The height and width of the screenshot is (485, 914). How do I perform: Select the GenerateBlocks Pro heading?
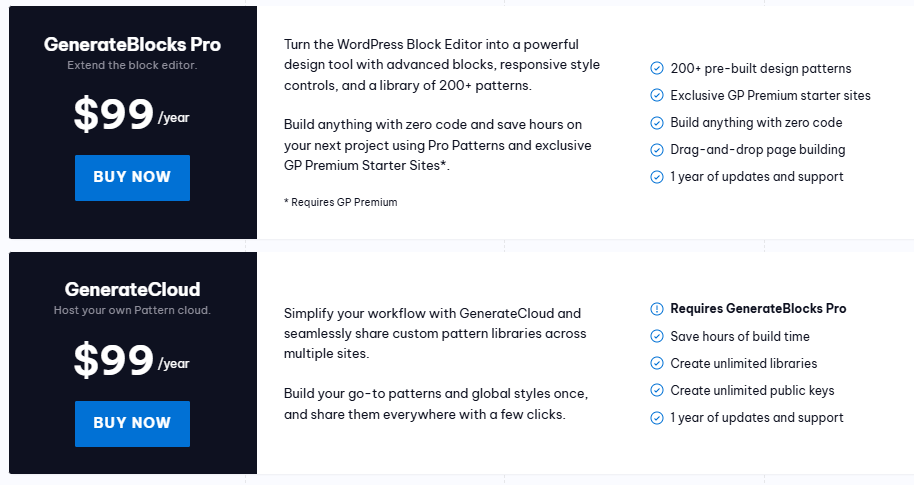point(132,44)
